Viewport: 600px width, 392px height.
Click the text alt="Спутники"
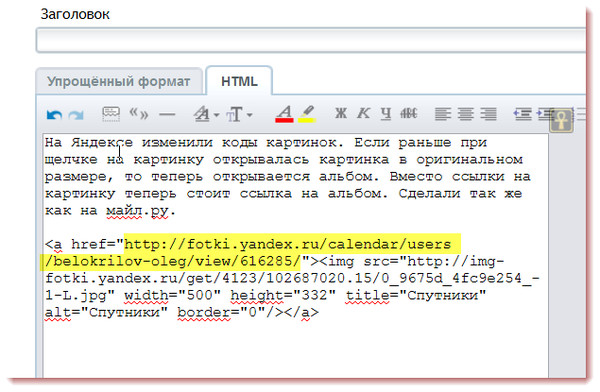(106, 312)
